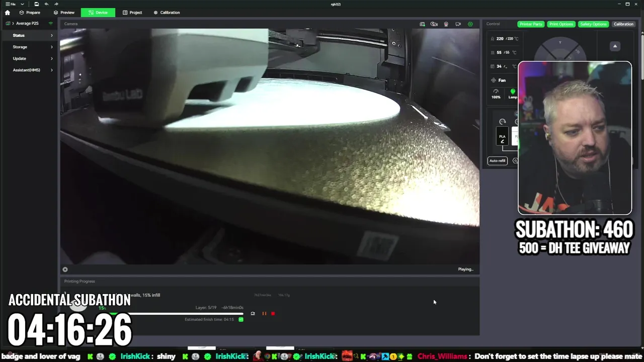Toggle the Lamp light
Viewport: 644px width, 362px height.
click(x=513, y=94)
